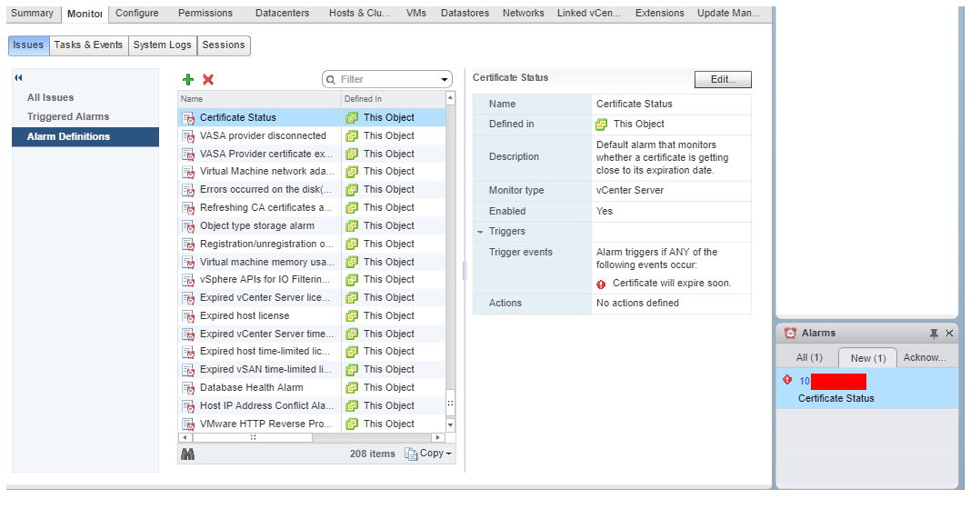Click in the Filter input field
This screenshot has width=980, height=509.
(387, 80)
